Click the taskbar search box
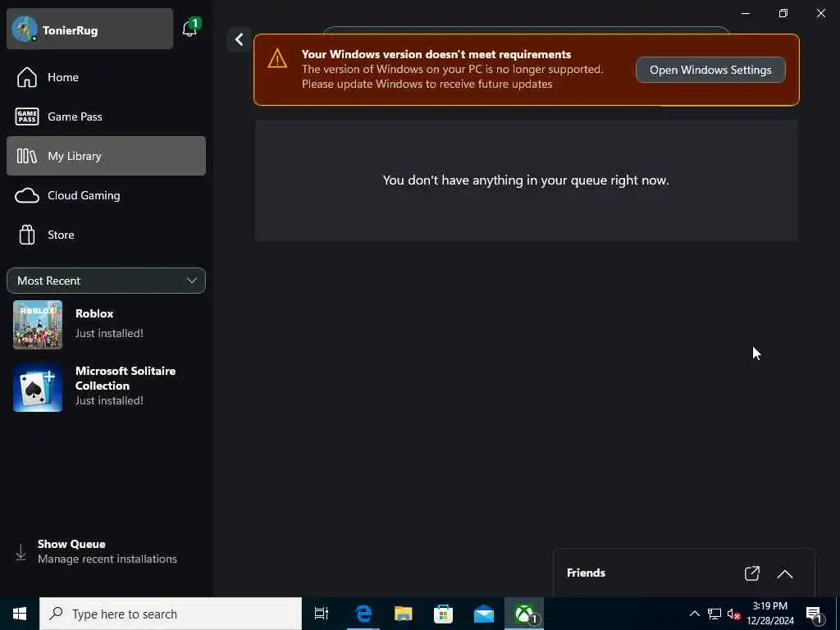The width and height of the screenshot is (840, 630). click(x=171, y=614)
